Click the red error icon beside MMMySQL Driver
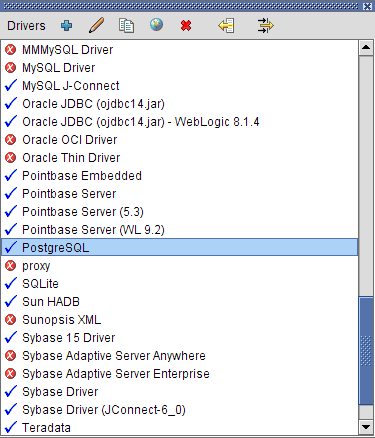 click(x=11, y=50)
